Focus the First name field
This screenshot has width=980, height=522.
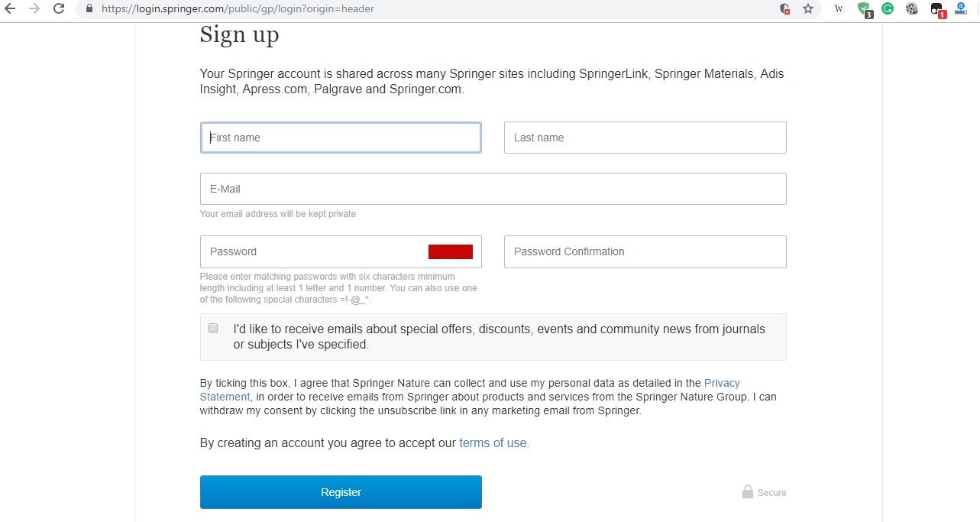point(341,138)
